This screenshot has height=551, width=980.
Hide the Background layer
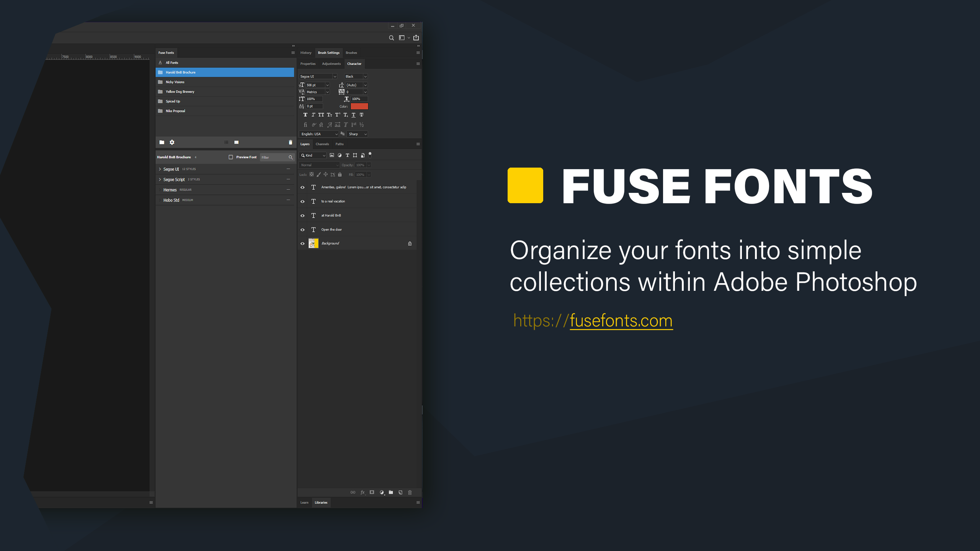coord(302,243)
